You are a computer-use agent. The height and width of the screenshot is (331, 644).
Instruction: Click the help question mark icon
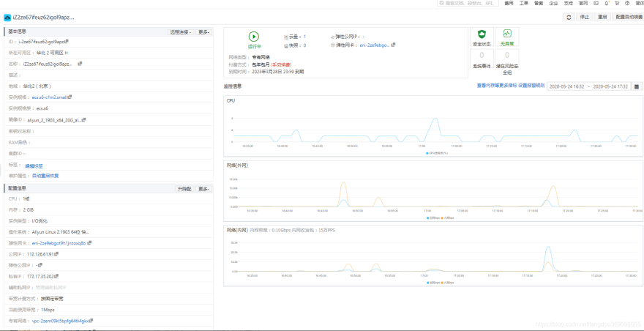click(x=627, y=3)
